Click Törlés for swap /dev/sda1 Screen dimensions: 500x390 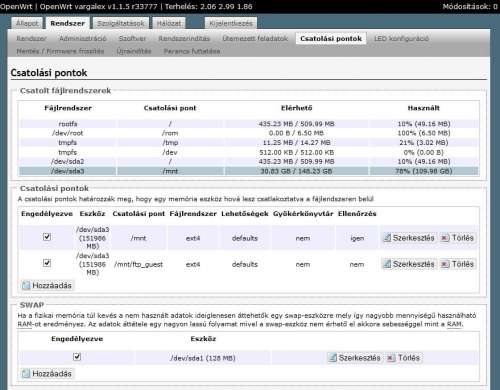coord(404,358)
